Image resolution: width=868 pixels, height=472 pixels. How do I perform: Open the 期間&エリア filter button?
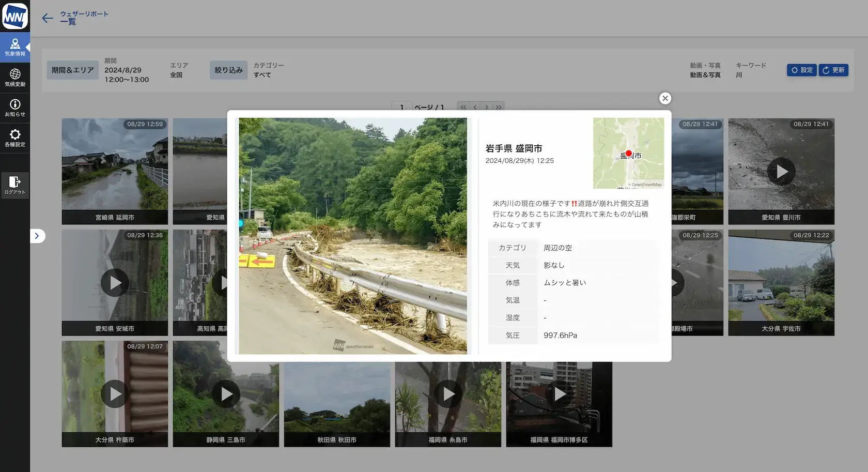pos(72,70)
